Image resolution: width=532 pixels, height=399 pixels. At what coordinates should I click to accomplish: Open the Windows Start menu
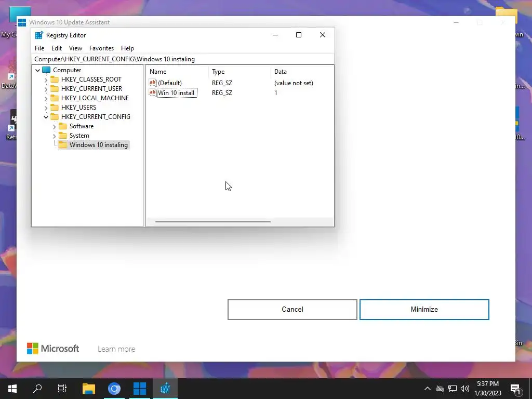pos(12,389)
